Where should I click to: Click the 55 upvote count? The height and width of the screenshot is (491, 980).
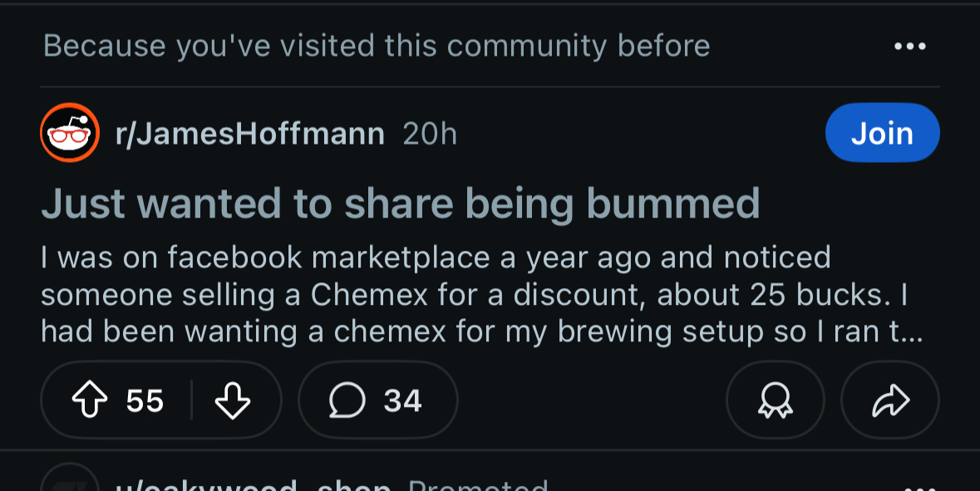coord(145,402)
